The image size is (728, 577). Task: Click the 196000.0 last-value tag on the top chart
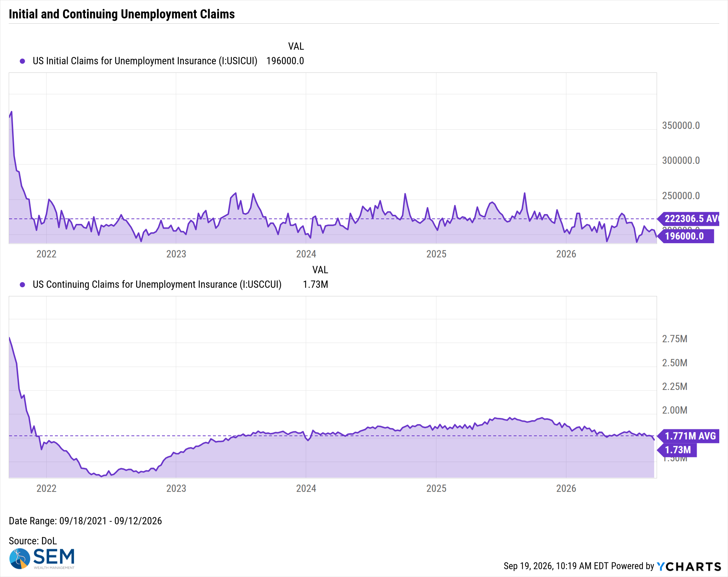685,236
